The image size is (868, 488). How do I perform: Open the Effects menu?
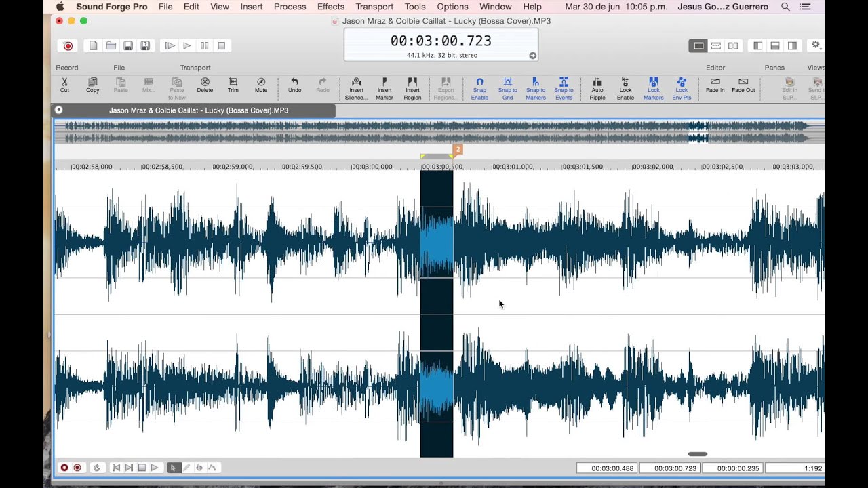(331, 7)
